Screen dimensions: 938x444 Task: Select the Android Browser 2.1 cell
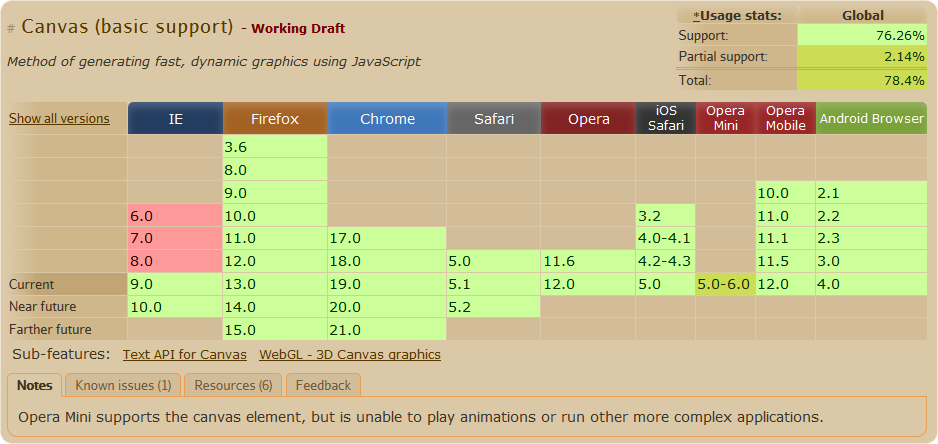[x=872, y=193]
